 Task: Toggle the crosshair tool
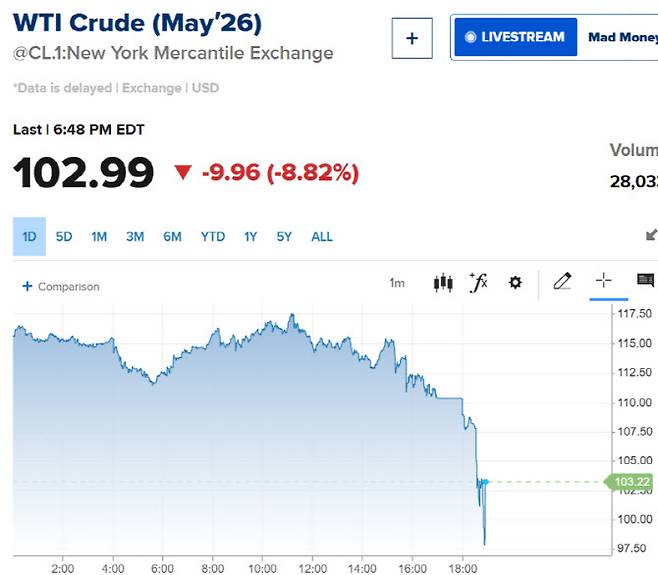point(603,282)
